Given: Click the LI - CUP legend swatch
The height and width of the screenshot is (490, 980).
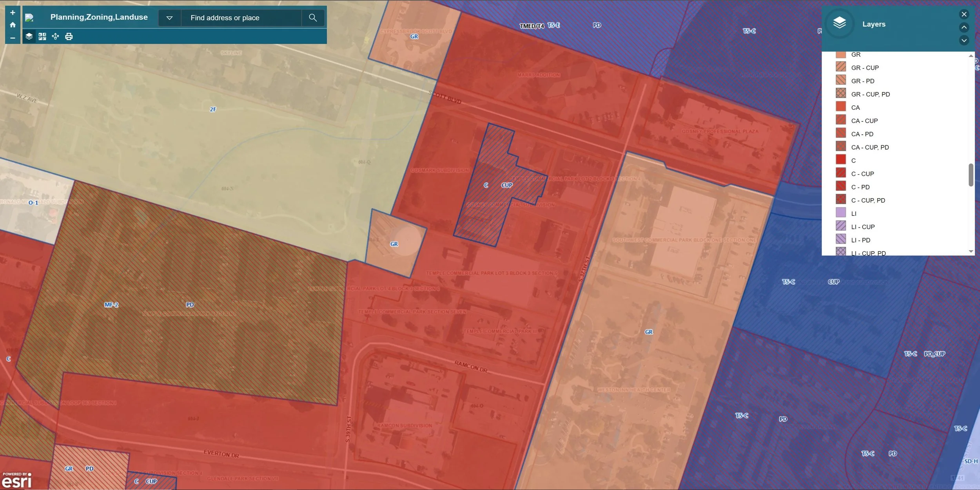Looking at the screenshot, I should 840,226.
